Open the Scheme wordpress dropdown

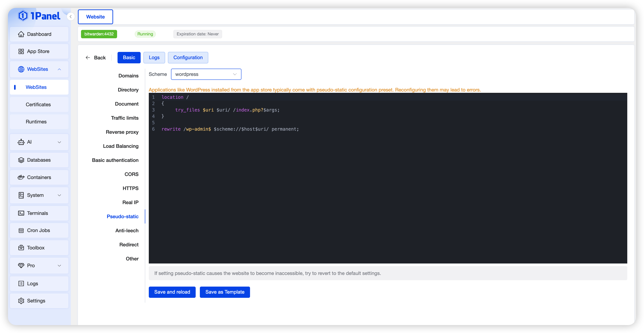tap(206, 74)
